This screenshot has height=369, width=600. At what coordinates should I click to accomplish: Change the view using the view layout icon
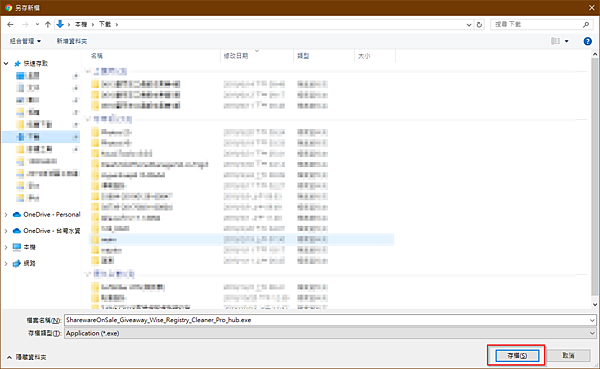click(x=555, y=41)
